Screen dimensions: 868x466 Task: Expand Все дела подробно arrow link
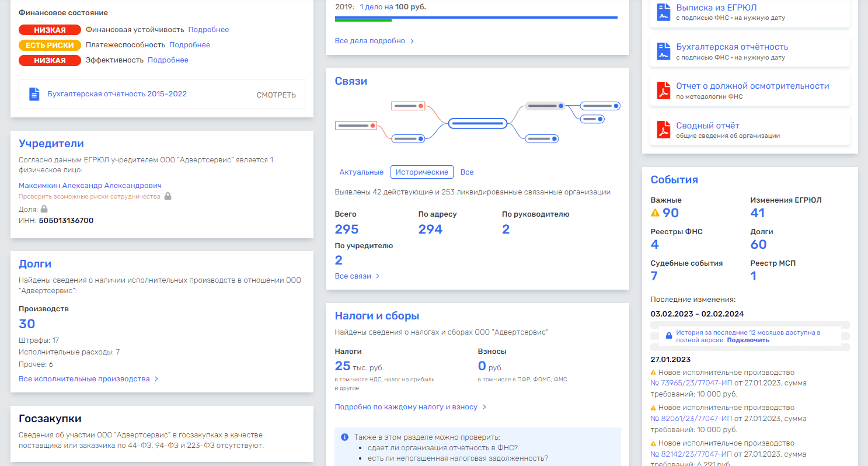375,41
